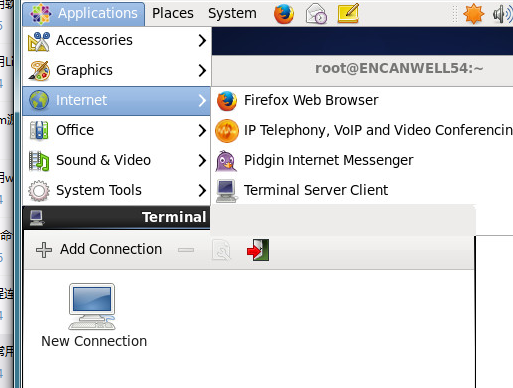Open the Accessories submenu
The width and height of the screenshot is (513, 388).
pos(117,40)
